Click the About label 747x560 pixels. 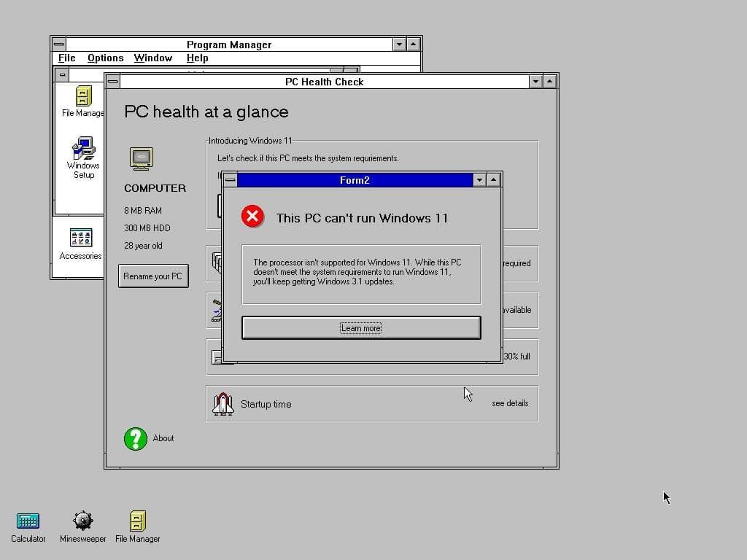pos(163,438)
